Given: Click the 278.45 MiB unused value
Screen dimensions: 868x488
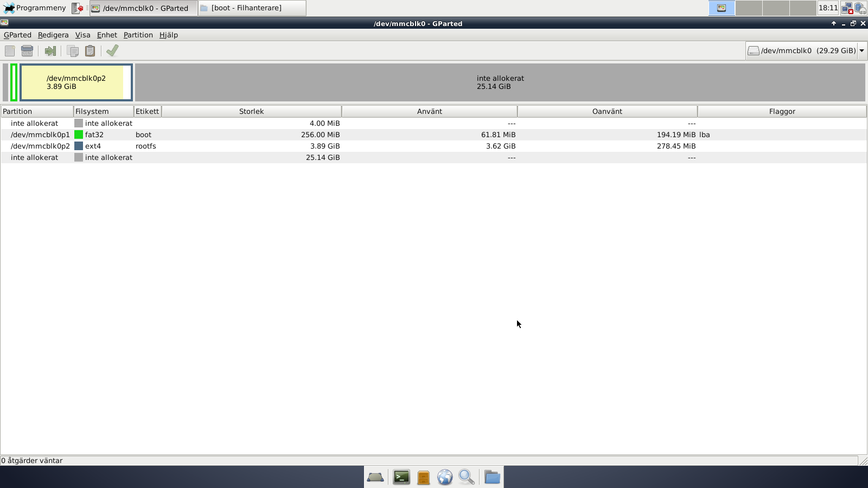Looking at the screenshot, I should [x=676, y=146].
